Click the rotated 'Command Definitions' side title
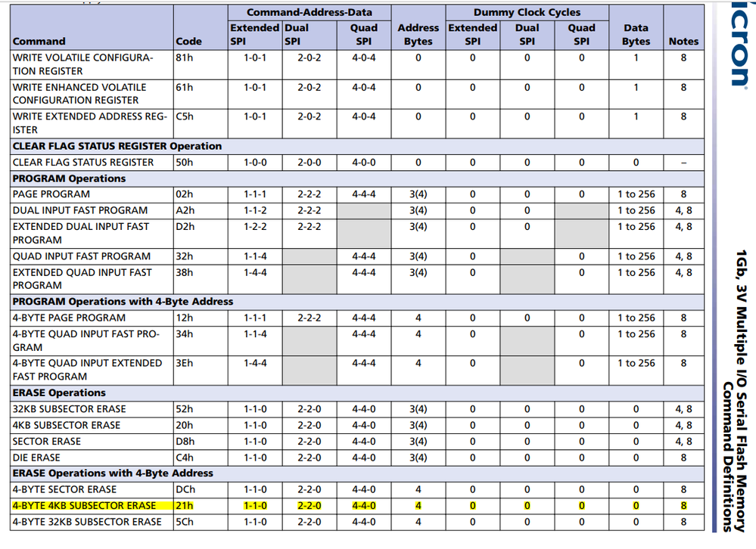Screen dimensions: 756x549 click(x=729, y=457)
